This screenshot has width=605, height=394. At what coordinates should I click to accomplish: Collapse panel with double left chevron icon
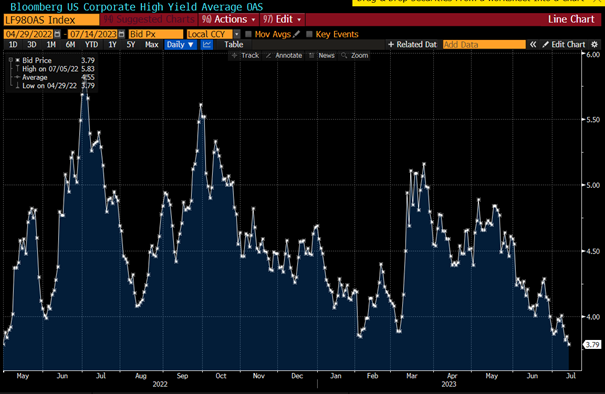tap(533, 45)
